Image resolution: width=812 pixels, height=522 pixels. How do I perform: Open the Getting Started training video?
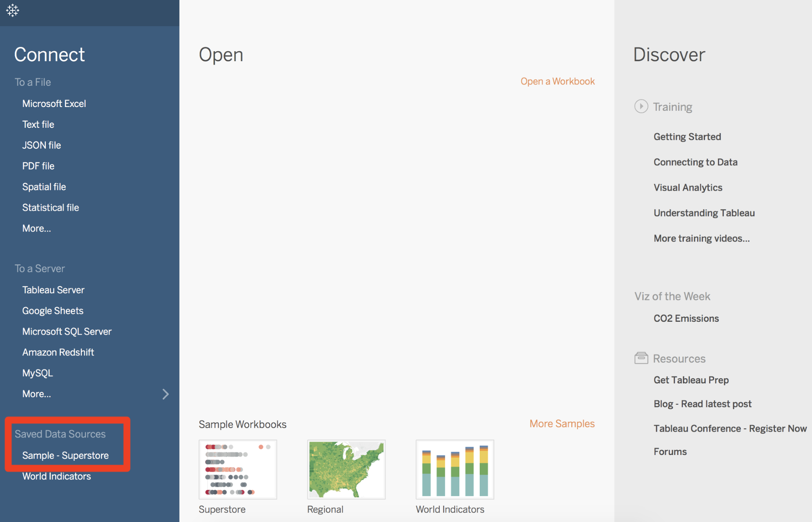coord(687,137)
